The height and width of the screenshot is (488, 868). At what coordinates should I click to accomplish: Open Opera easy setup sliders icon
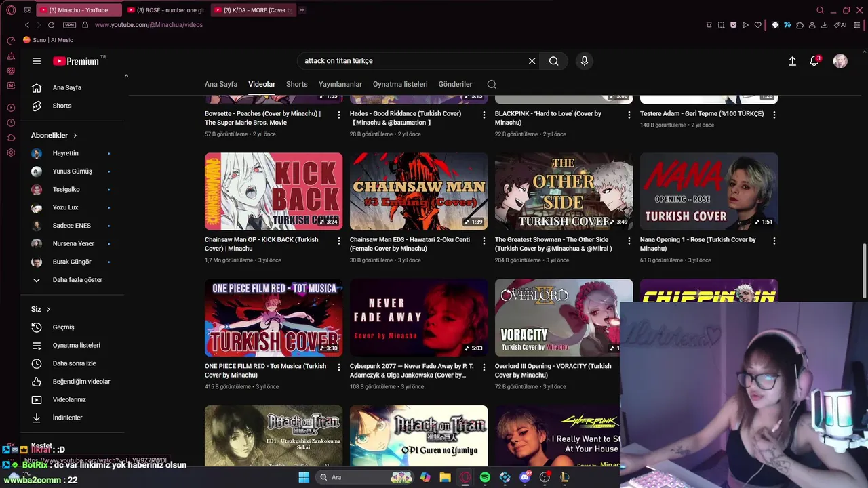[x=857, y=25]
